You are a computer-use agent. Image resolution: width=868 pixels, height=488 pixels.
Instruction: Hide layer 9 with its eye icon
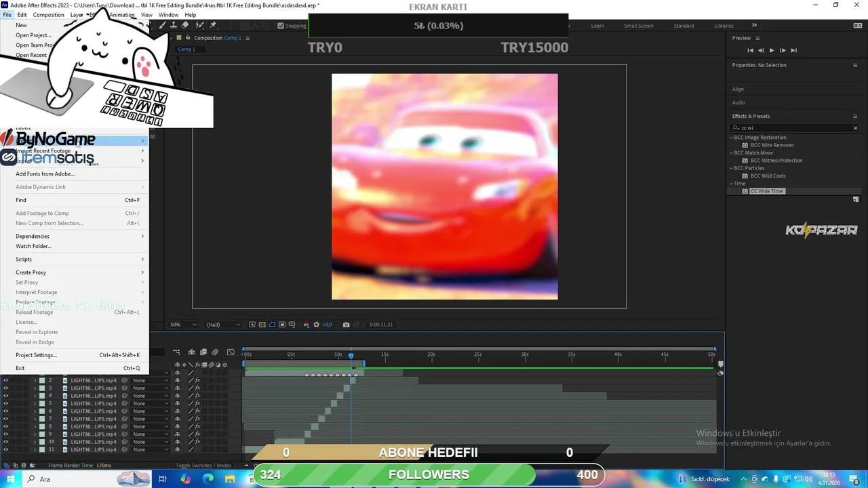pyautogui.click(x=5, y=434)
